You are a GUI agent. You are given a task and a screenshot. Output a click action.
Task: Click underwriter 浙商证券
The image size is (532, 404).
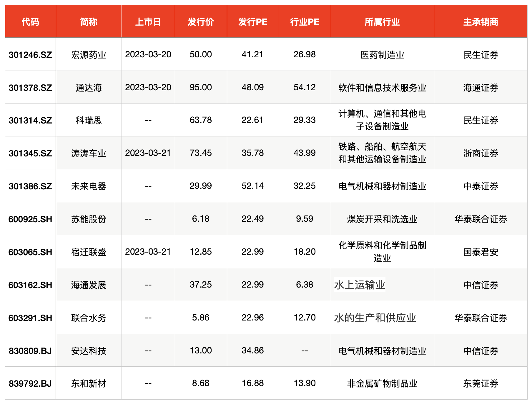481,153
